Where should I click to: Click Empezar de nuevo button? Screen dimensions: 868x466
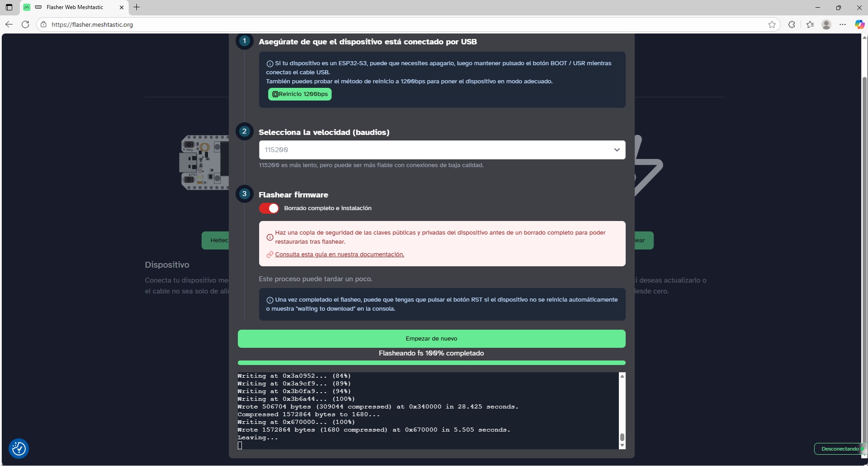coord(431,339)
